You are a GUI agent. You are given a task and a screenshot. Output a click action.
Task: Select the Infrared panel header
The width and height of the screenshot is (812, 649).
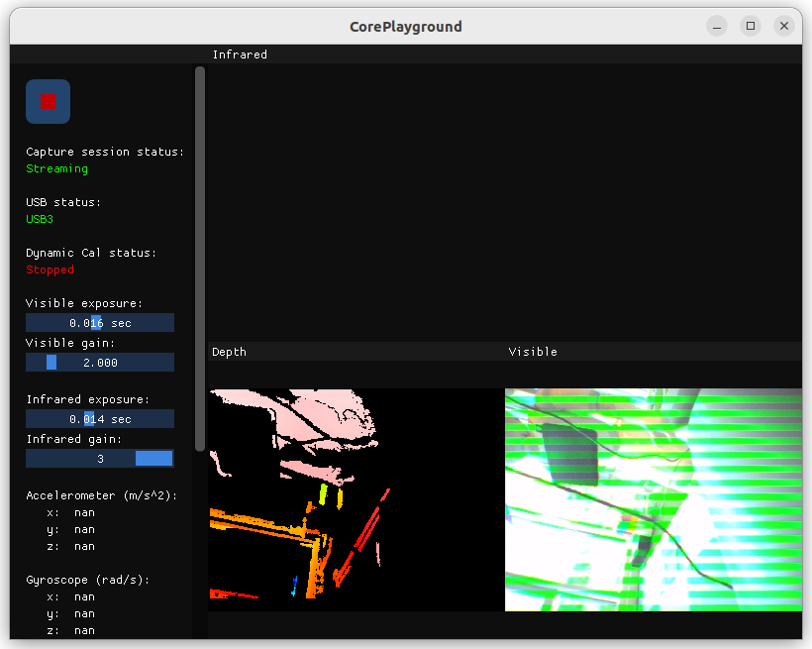click(240, 54)
